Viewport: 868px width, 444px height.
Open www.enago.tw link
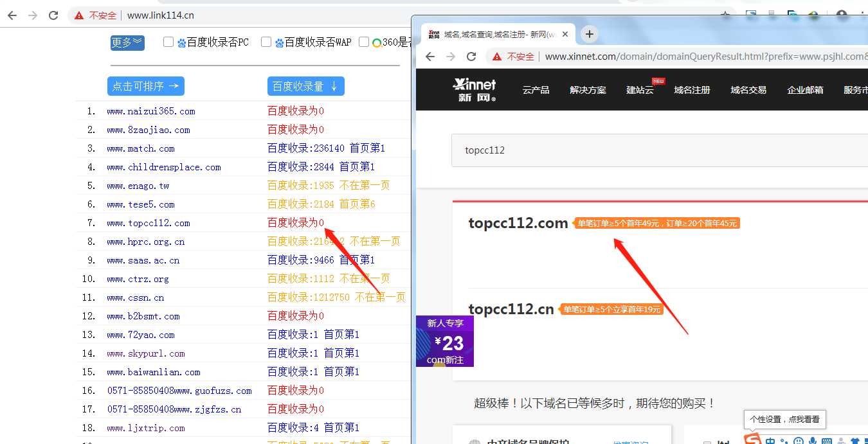pyautogui.click(x=138, y=186)
